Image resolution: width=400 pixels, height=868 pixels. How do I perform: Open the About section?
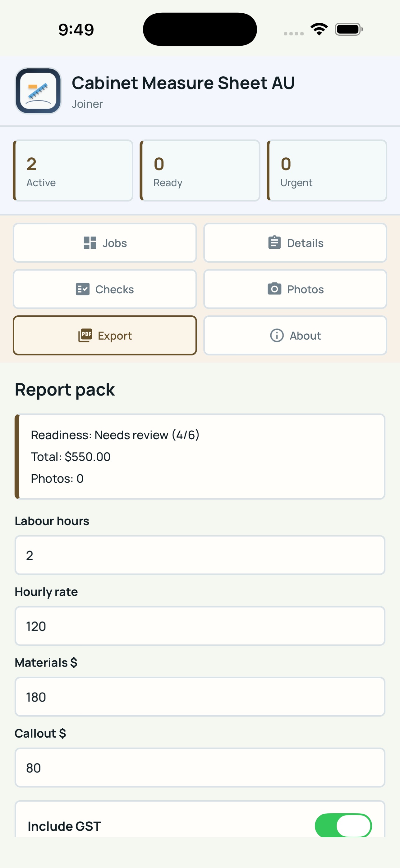tap(295, 335)
